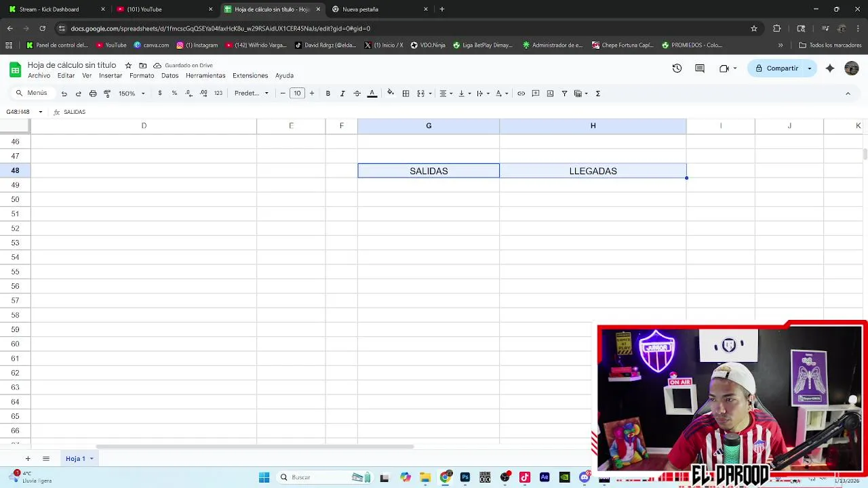Expand the merge type dropdown arrow

tap(431, 94)
